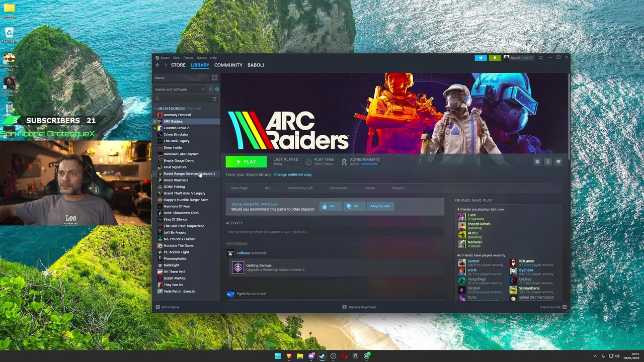Open ARC Raiders manage gear icon

pyautogui.click(x=537, y=162)
